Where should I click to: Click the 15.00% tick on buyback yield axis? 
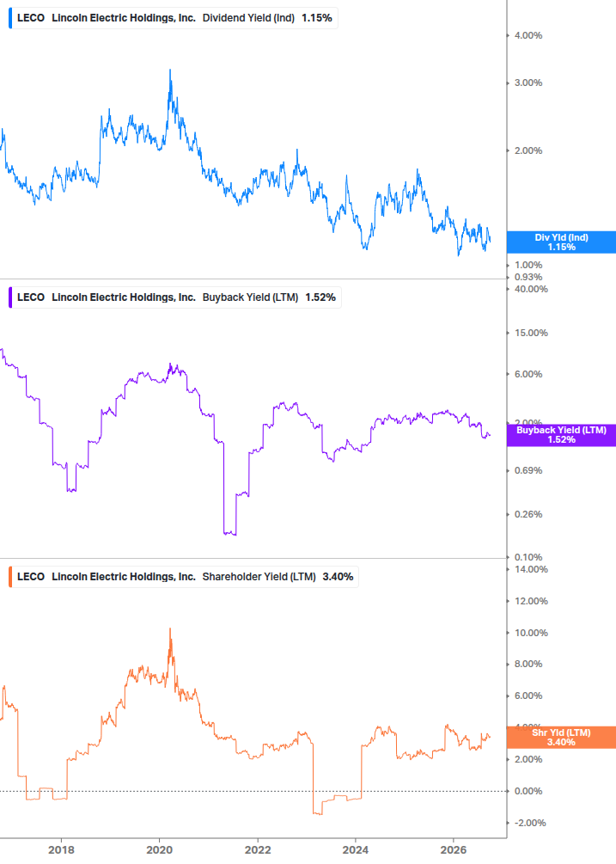pos(531,333)
